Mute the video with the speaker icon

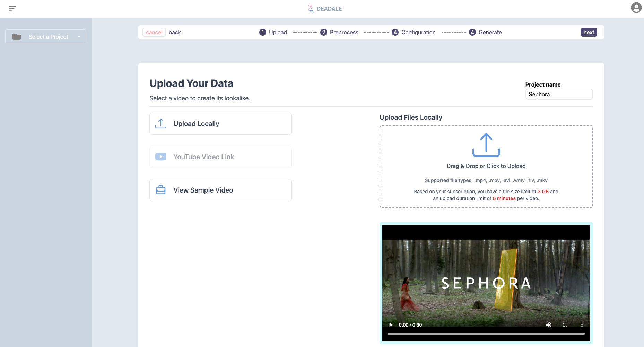[x=549, y=325]
